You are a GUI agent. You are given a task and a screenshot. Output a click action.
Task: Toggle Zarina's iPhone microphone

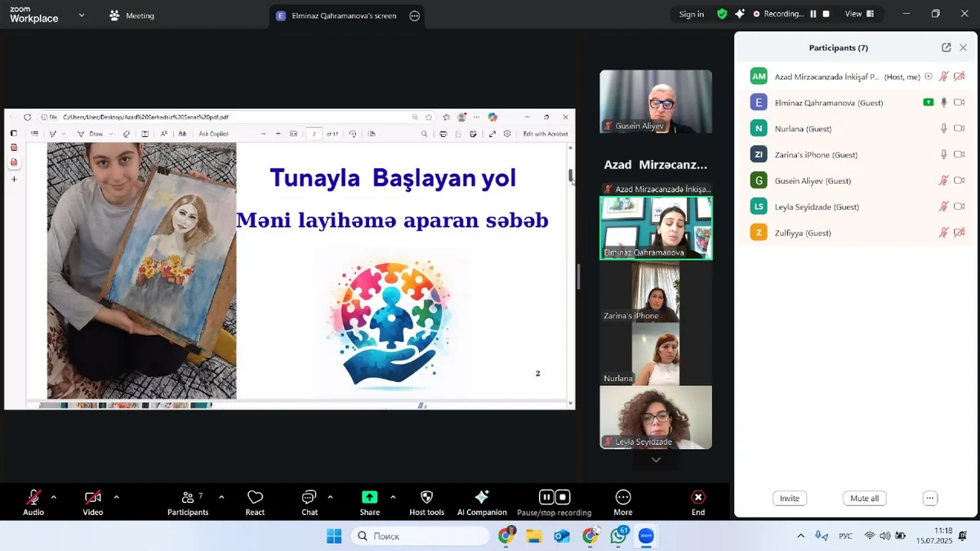coord(944,155)
